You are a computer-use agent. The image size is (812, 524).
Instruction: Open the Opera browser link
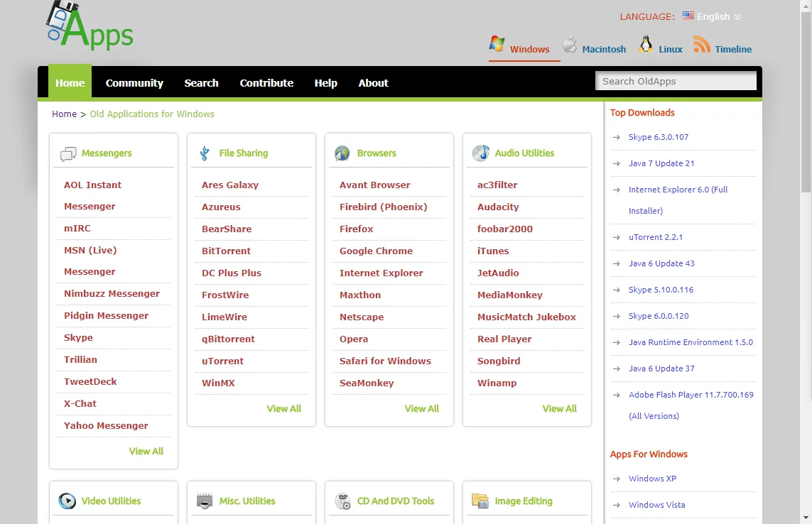click(x=354, y=339)
